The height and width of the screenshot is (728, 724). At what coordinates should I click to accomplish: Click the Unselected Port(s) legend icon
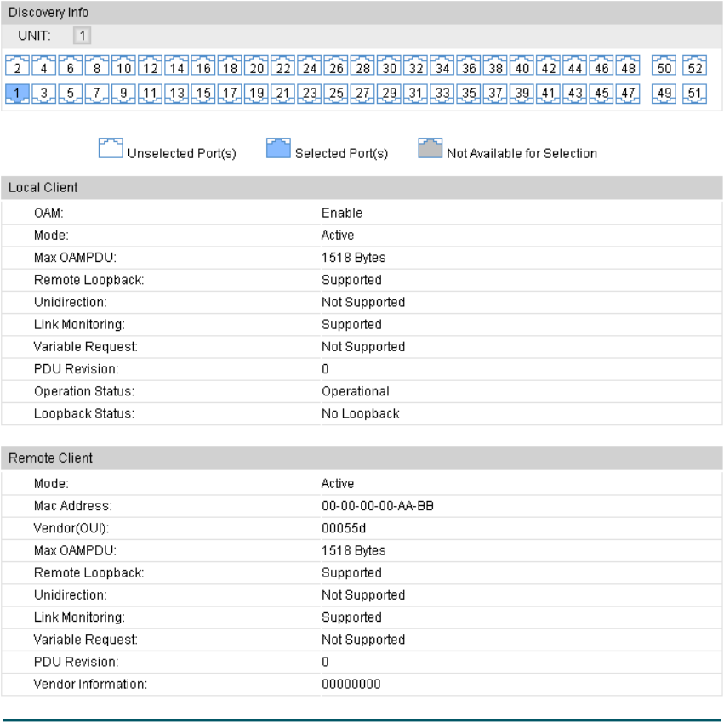111,148
